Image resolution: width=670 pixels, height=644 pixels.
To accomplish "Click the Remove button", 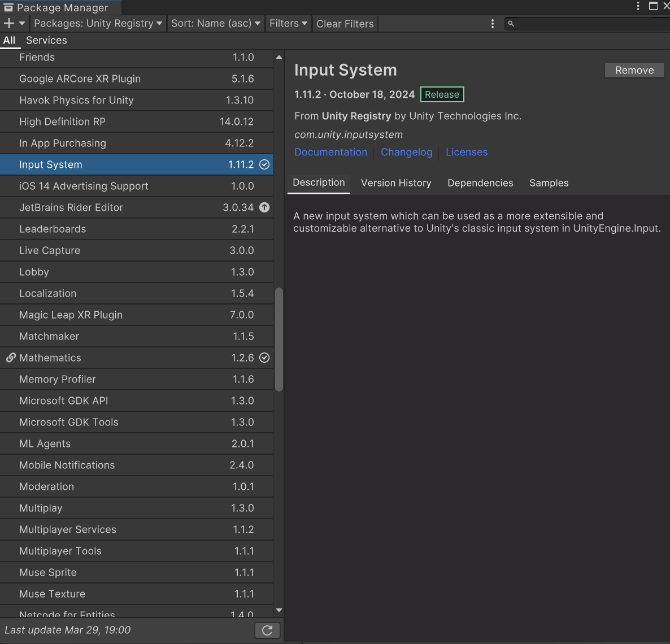I will (634, 70).
